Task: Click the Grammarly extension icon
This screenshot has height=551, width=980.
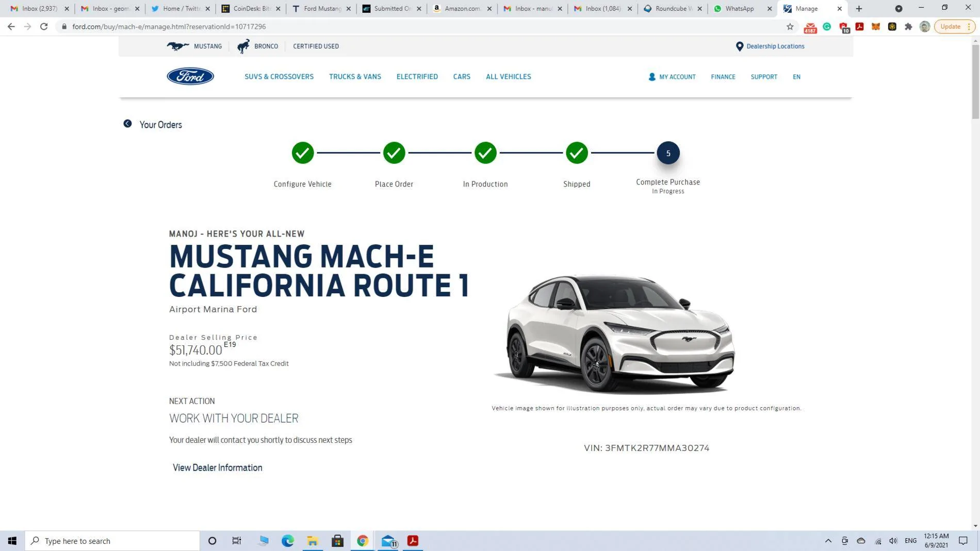Action: (x=827, y=26)
